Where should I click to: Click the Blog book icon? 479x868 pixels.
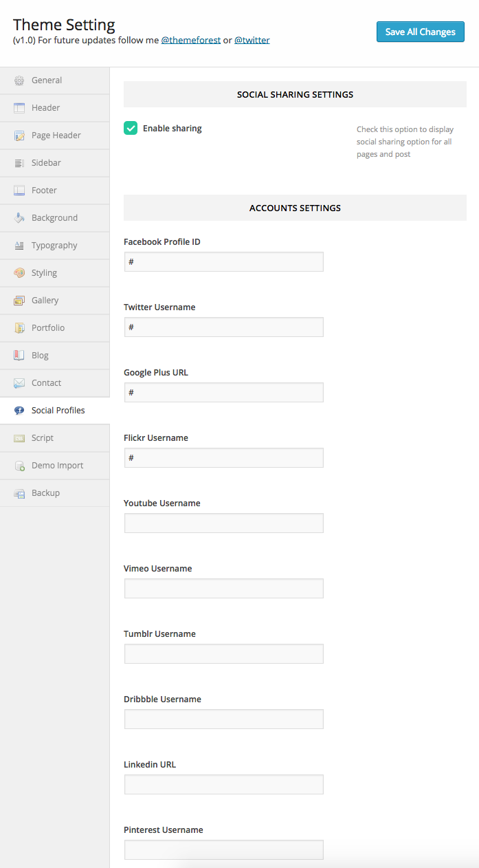point(19,356)
